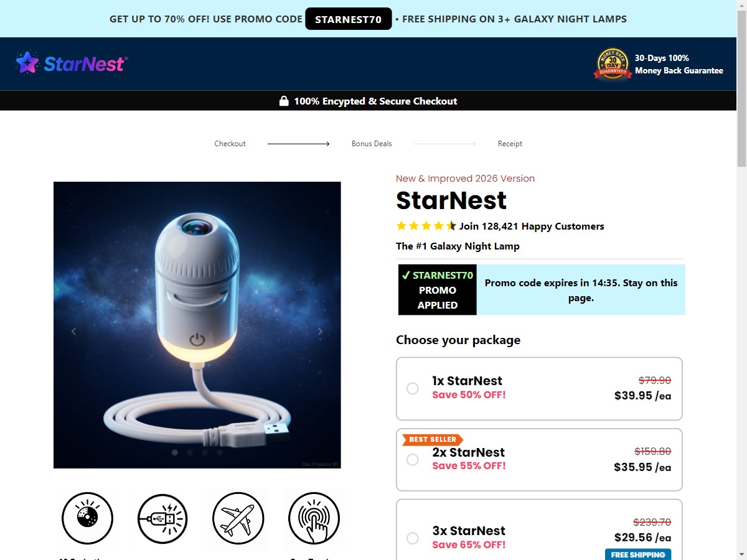Click the star rating icons
The height and width of the screenshot is (560, 747).
(x=426, y=226)
